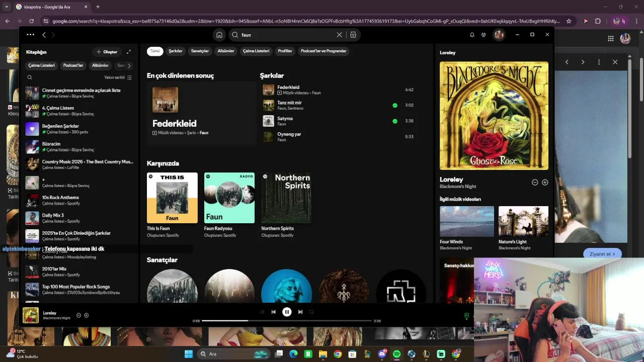Expand the library to full view
The height and width of the screenshot is (362, 644).
point(129,52)
